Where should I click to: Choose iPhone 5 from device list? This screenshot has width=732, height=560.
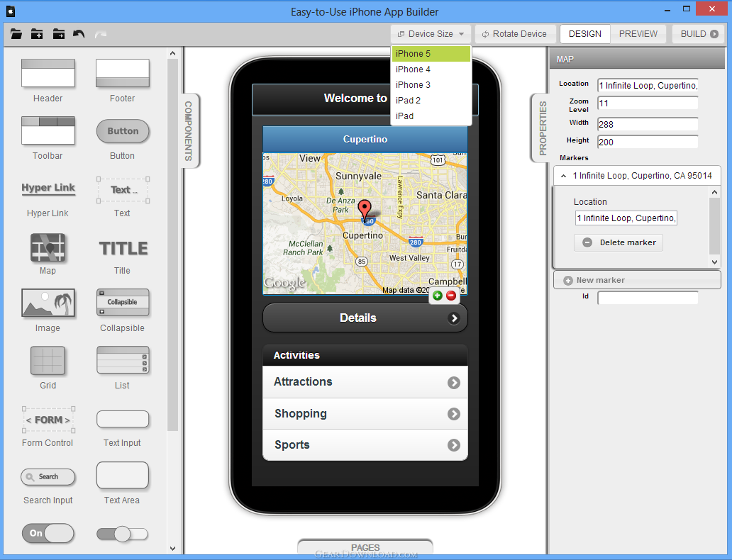coord(431,54)
